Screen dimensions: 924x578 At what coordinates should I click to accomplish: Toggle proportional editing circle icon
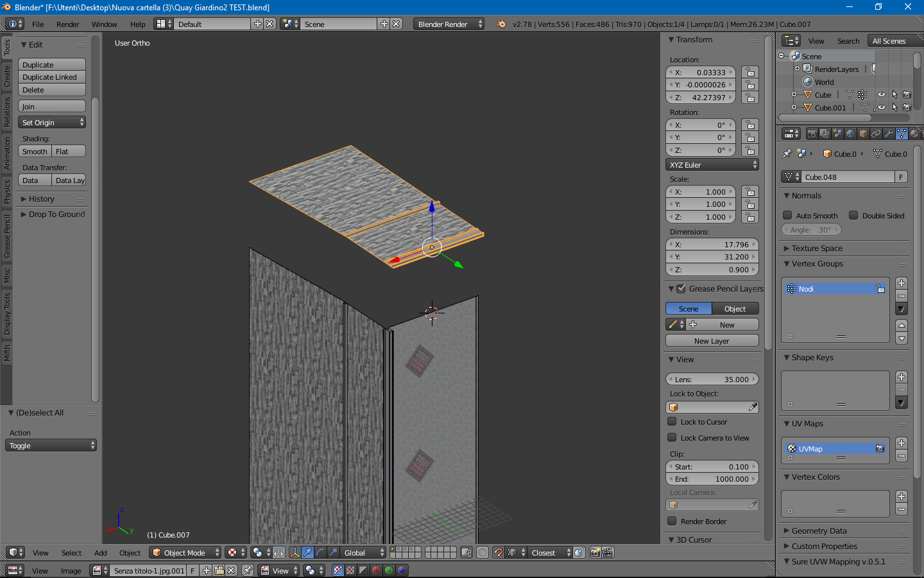483,553
